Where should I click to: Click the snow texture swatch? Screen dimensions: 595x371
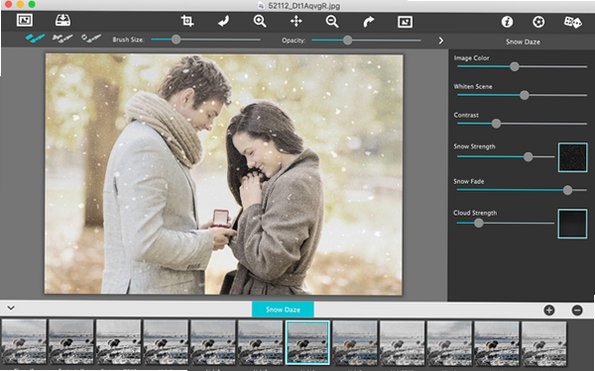[573, 157]
